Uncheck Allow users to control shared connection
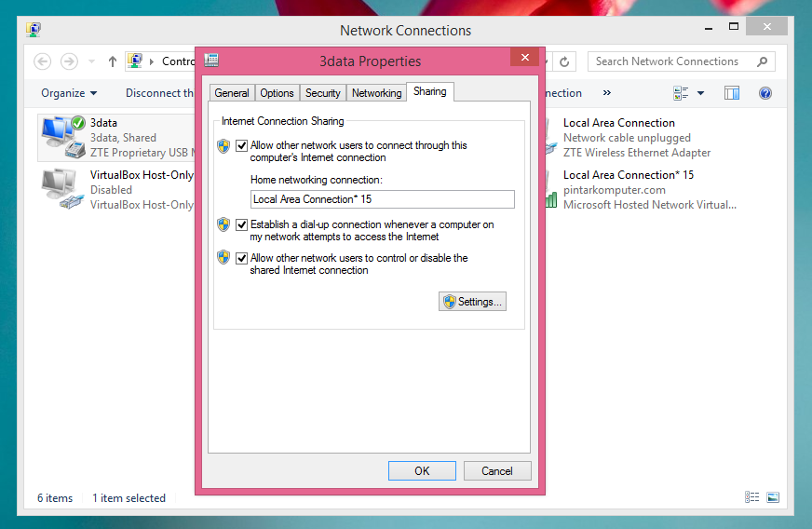This screenshot has height=529, width=812. click(x=241, y=258)
